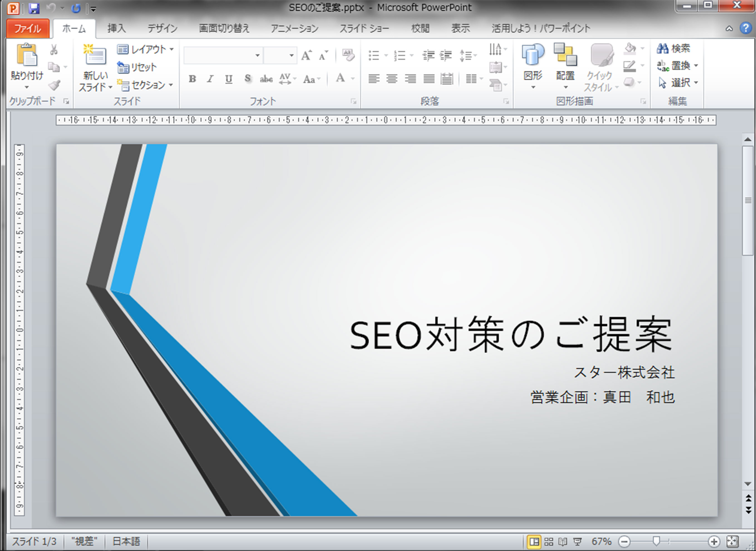Switch to Insert (挿入) tab

click(117, 29)
